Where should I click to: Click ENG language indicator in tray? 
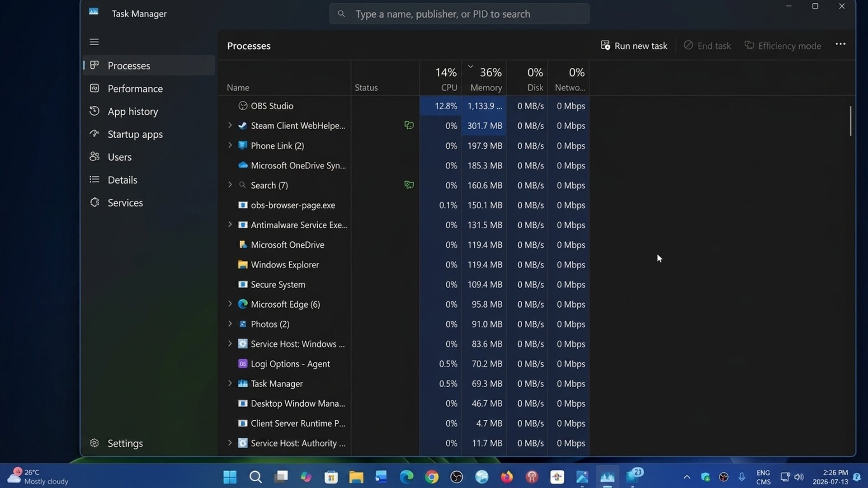coord(763,477)
